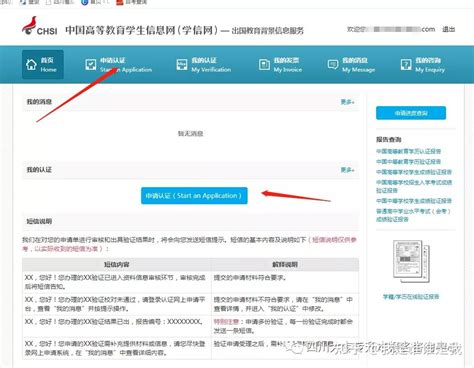Open 更多 link in 我的认证 section
Viewport: 474px width, 368px height.
pos(347,170)
